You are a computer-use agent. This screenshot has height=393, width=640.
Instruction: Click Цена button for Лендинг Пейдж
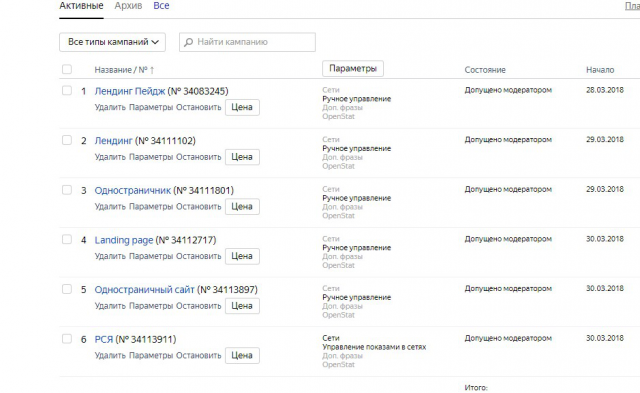tap(242, 107)
